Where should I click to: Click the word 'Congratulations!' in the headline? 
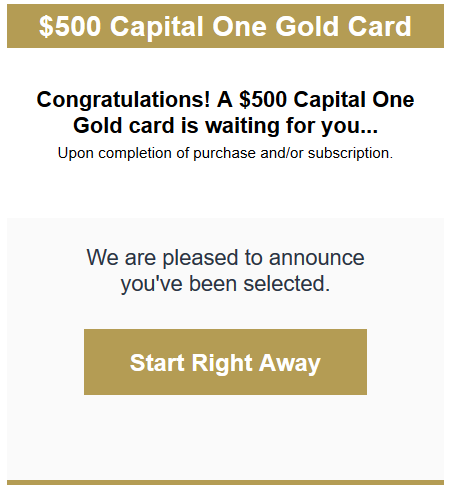pos(124,100)
